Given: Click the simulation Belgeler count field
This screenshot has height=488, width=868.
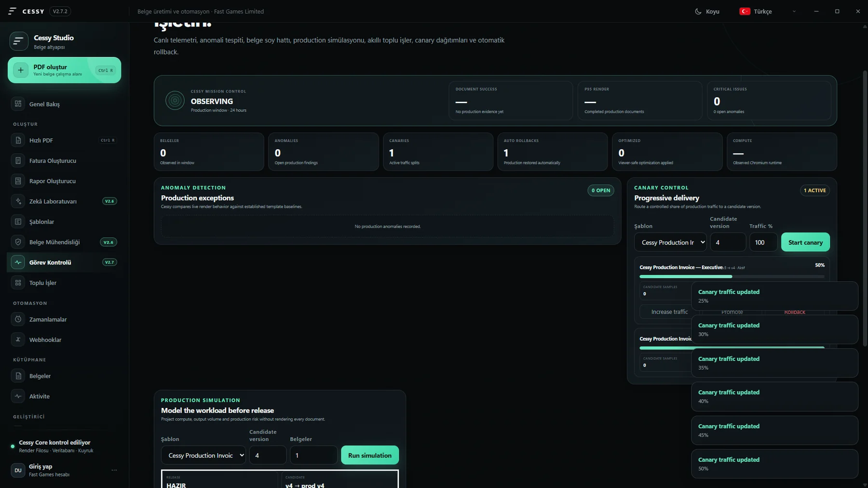Looking at the screenshot, I should coord(313,455).
